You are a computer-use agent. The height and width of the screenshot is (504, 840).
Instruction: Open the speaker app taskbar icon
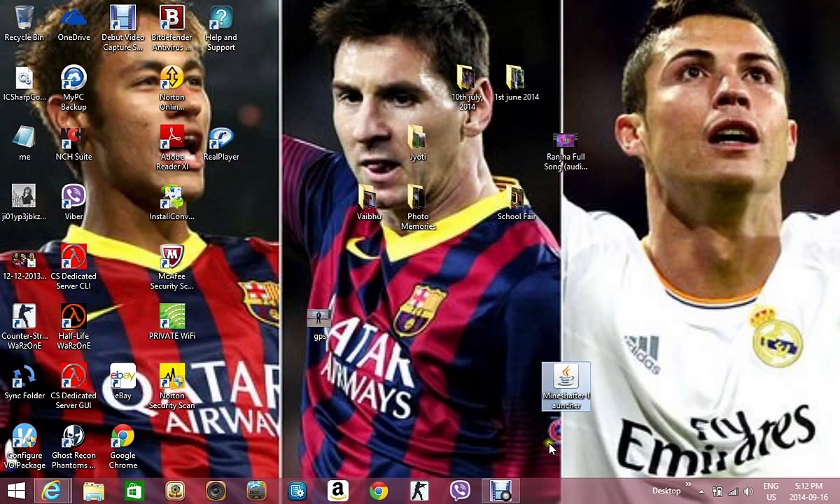(x=216, y=491)
